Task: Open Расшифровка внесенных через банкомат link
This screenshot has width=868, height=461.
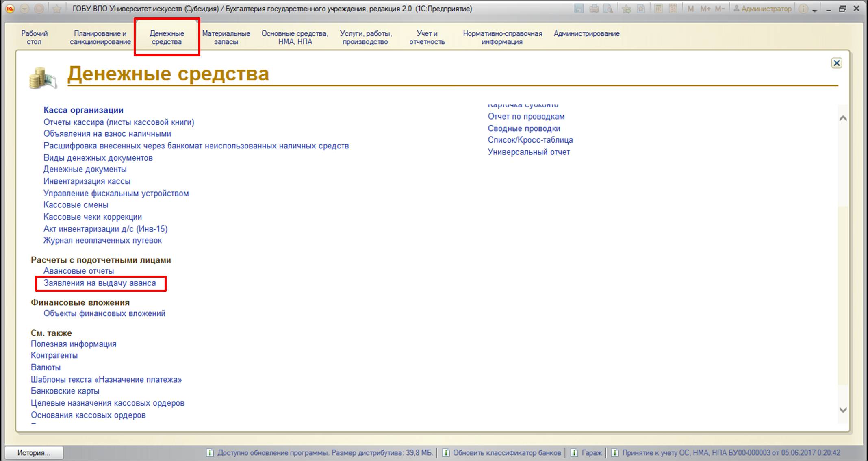Action: click(196, 146)
